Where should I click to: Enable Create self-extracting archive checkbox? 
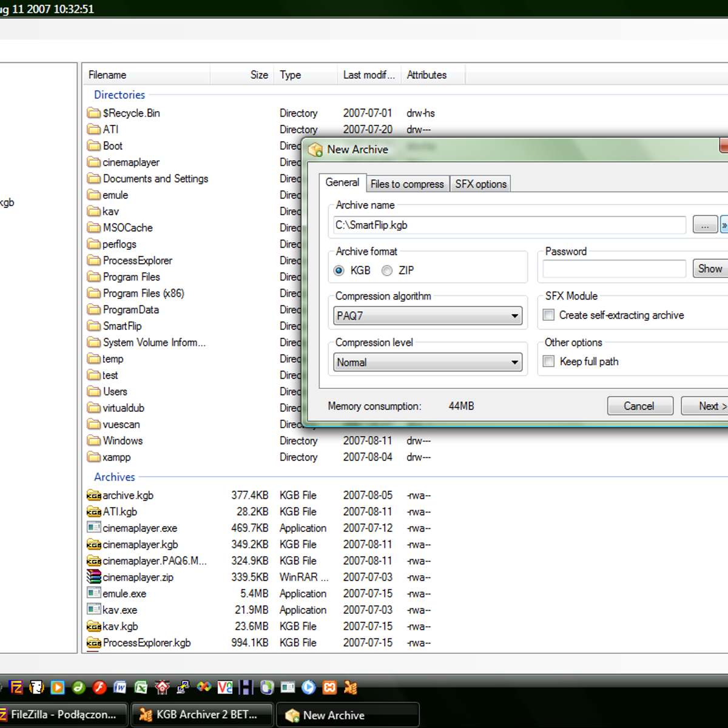pos(549,315)
